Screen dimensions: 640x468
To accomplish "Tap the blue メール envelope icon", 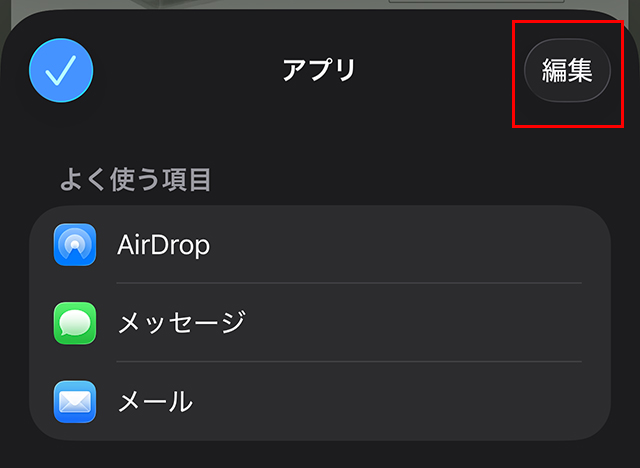I will point(75,401).
